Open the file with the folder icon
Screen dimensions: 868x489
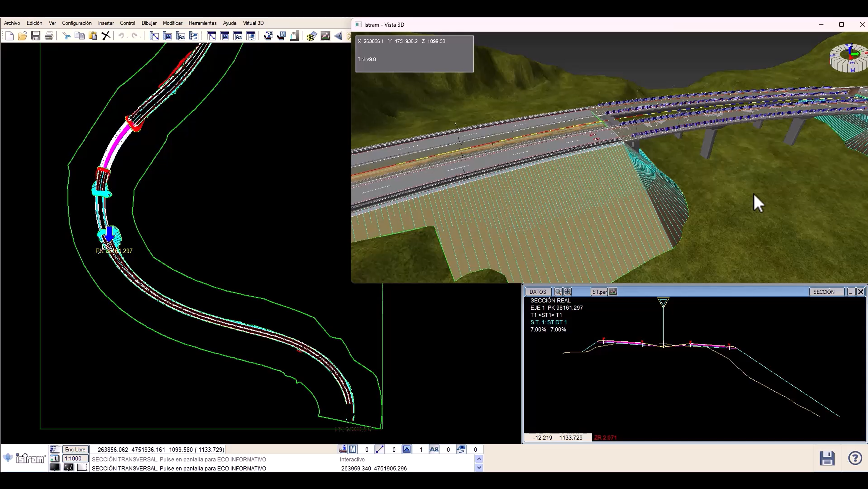23,36
